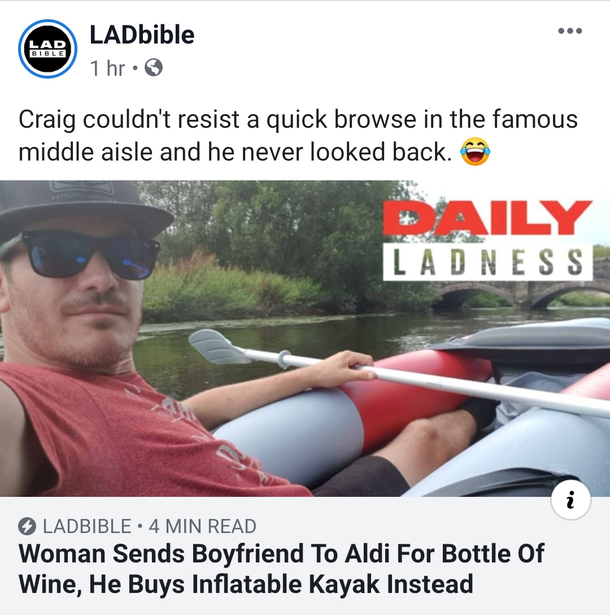Click the red DAILY logo text
This screenshot has width=610, height=615.
point(486,218)
